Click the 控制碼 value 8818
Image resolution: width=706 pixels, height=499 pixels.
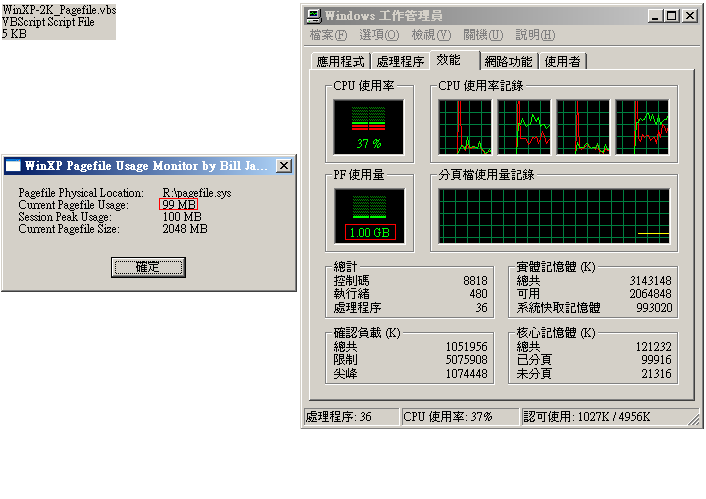coord(475,281)
